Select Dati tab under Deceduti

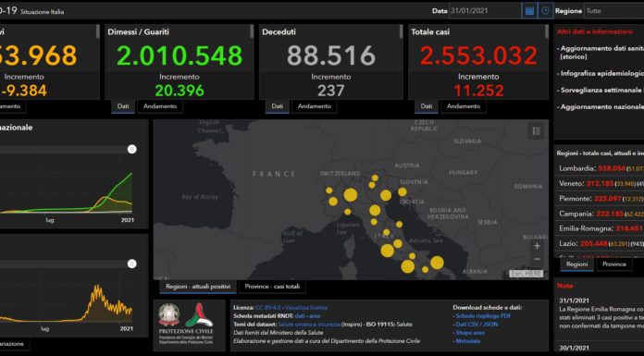click(x=278, y=106)
